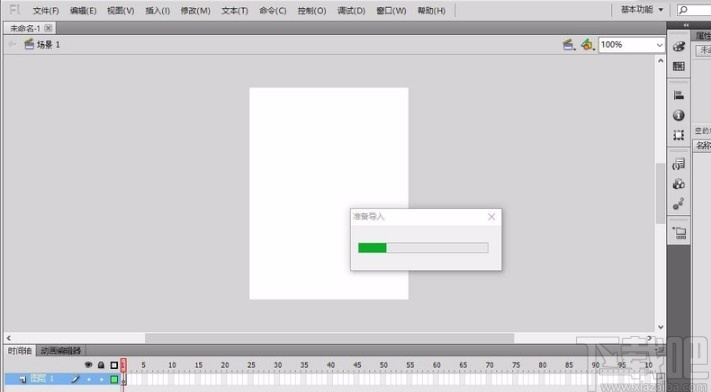Screen dimensions: 711x392
Task: Open the Code Snippets panel icon
Action: pyautogui.click(x=679, y=164)
